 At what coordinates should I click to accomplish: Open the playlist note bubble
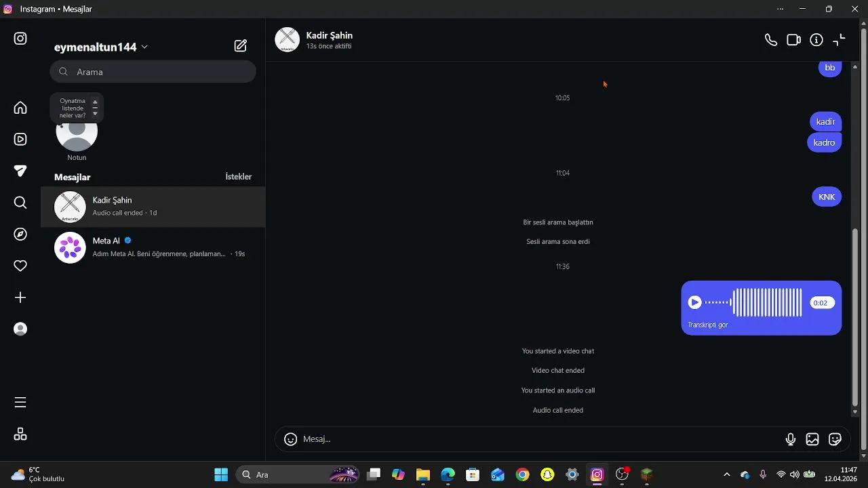(77, 108)
